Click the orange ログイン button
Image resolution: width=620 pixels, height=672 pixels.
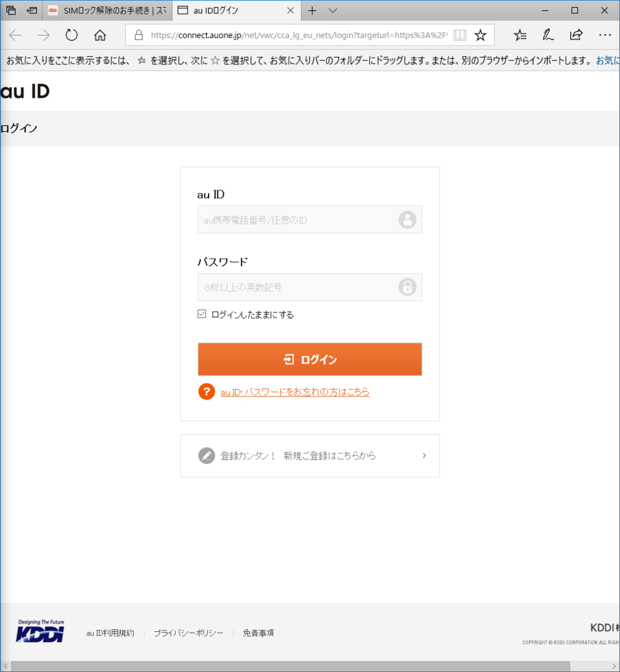click(x=310, y=359)
